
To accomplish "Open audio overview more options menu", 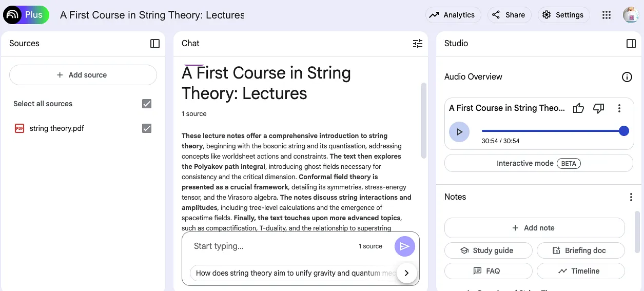I will [619, 108].
